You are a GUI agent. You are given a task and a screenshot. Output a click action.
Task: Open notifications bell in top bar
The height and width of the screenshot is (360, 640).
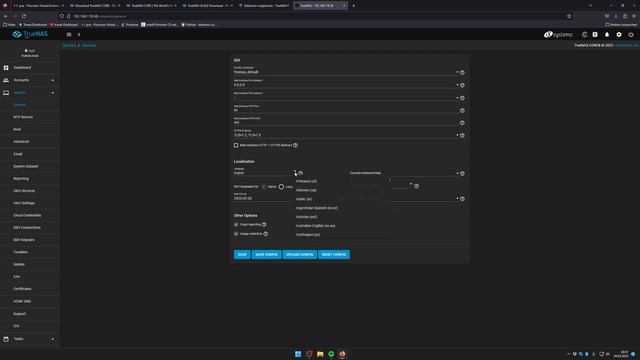(607, 35)
